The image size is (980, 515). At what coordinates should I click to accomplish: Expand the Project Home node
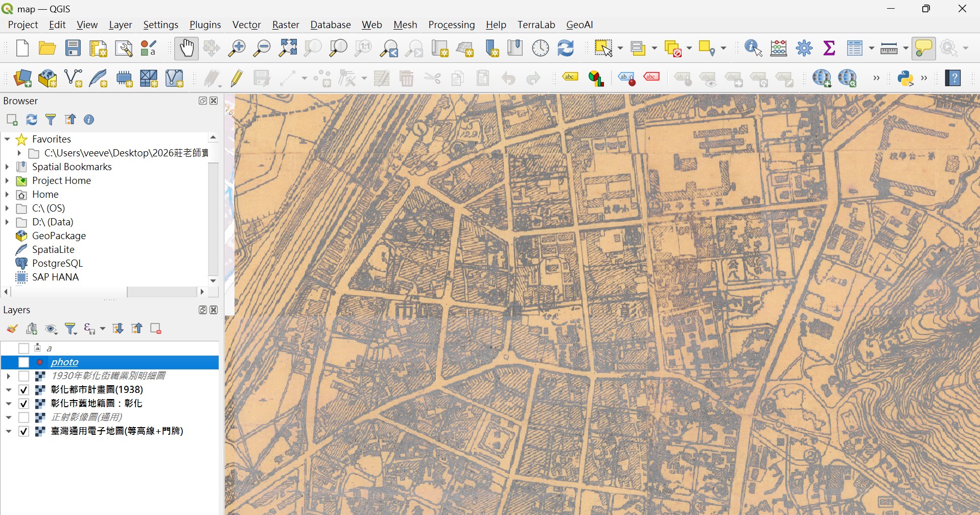click(x=7, y=180)
